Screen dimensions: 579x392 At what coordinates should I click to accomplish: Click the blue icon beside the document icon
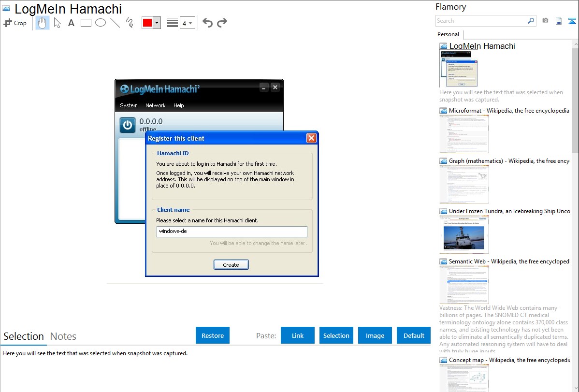click(572, 21)
